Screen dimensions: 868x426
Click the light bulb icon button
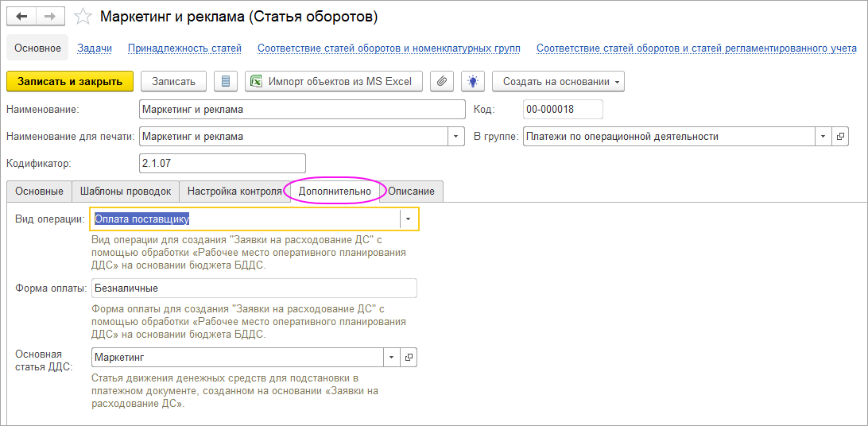(473, 81)
